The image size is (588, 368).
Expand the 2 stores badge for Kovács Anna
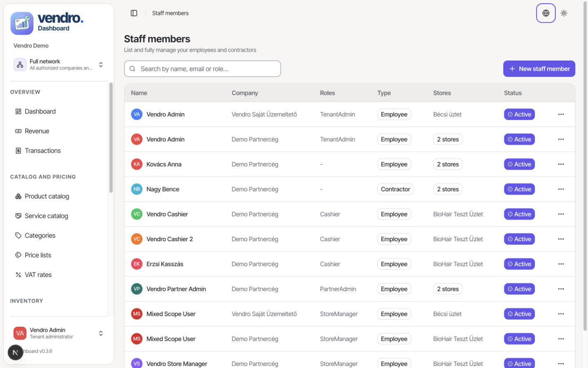[x=448, y=164]
